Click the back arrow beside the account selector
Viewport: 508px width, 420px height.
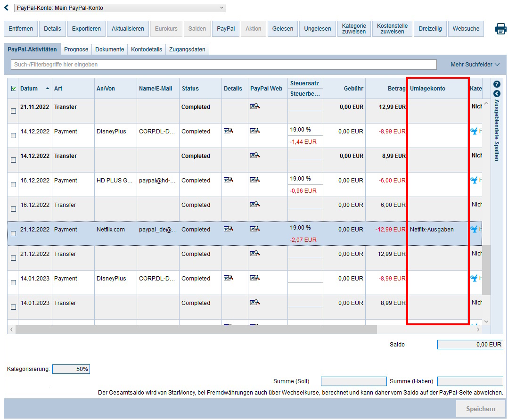(7, 8)
